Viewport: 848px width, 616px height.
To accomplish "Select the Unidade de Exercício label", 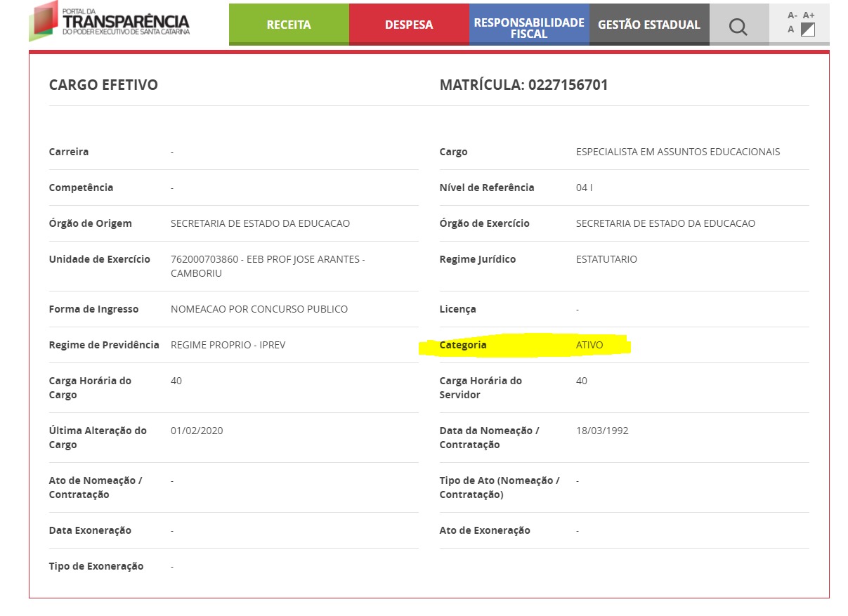I will tap(100, 259).
